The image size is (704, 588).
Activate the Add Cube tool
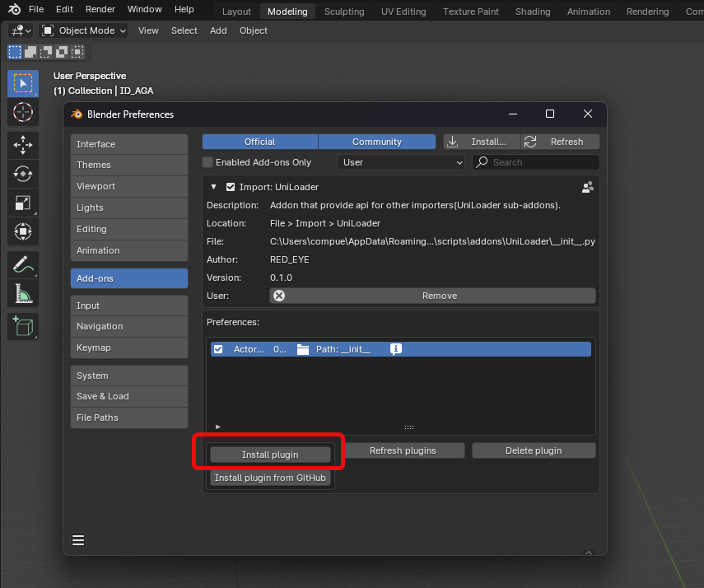23,327
